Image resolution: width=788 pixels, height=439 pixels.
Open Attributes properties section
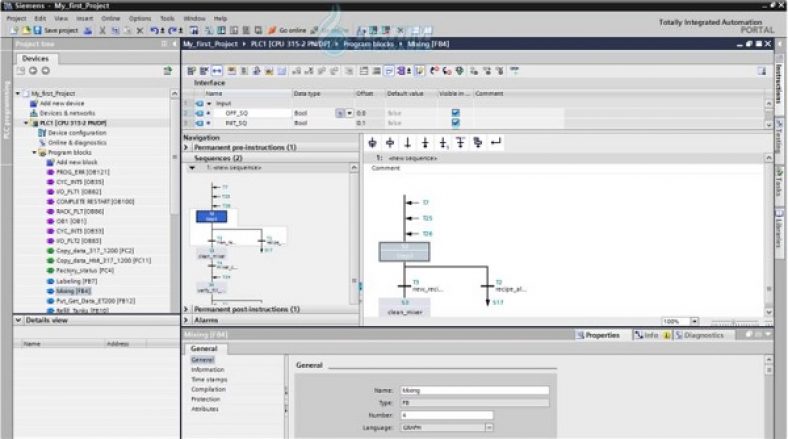tap(205, 409)
